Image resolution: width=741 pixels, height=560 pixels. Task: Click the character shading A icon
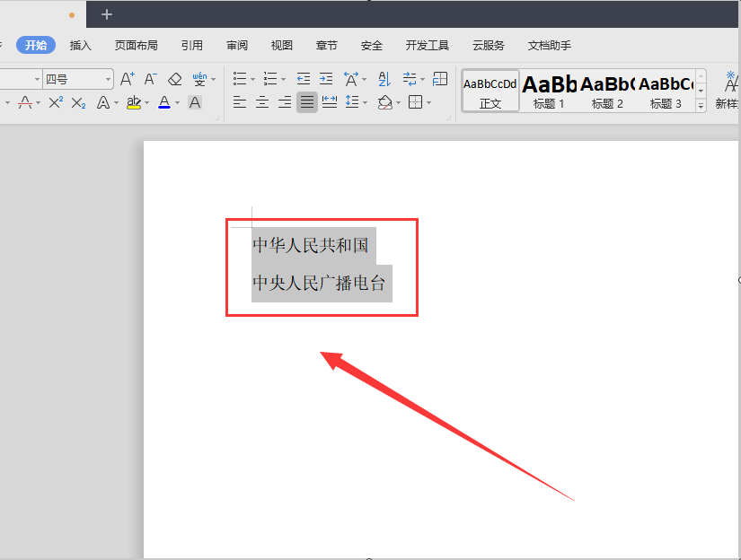[x=195, y=102]
